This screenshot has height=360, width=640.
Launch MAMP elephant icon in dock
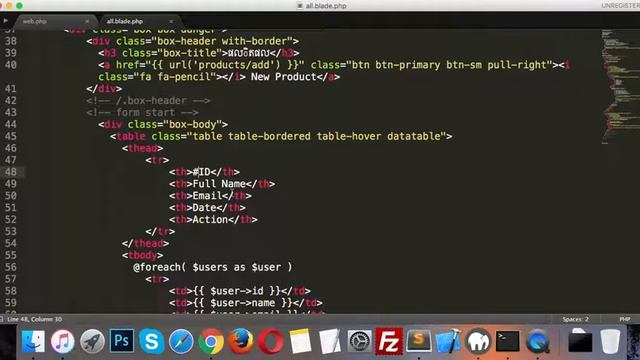[478, 341]
